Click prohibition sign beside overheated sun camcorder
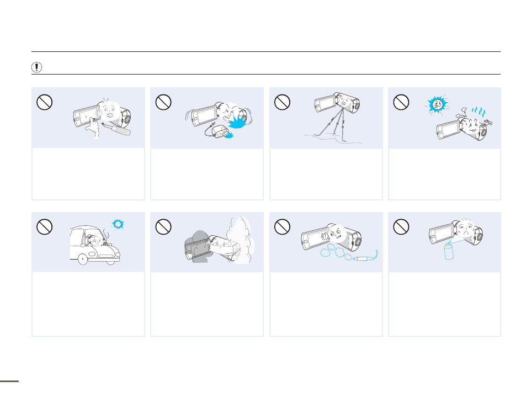 point(401,102)
